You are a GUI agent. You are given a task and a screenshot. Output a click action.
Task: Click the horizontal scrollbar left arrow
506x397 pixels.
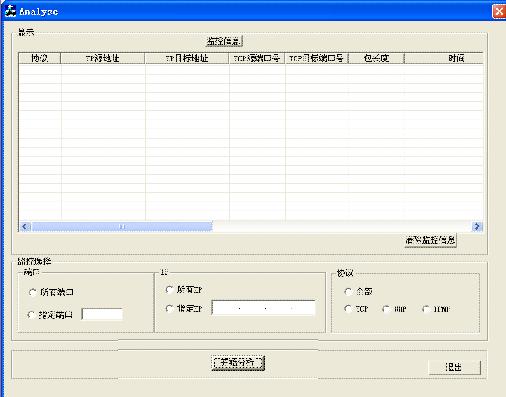[25, 227]
